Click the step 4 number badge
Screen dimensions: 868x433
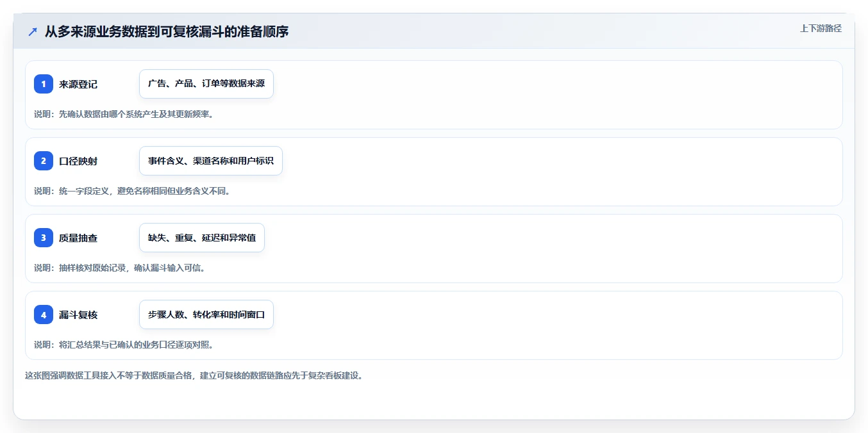44,315
